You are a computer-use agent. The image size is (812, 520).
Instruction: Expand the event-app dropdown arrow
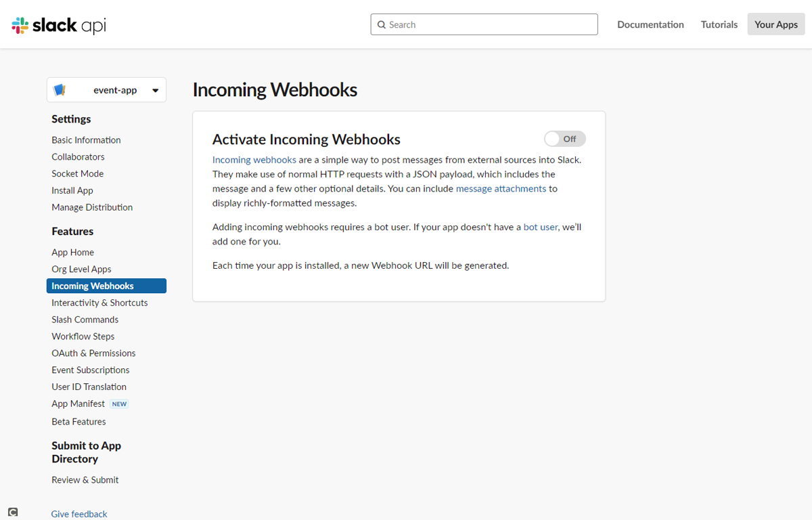pos(155,91)
